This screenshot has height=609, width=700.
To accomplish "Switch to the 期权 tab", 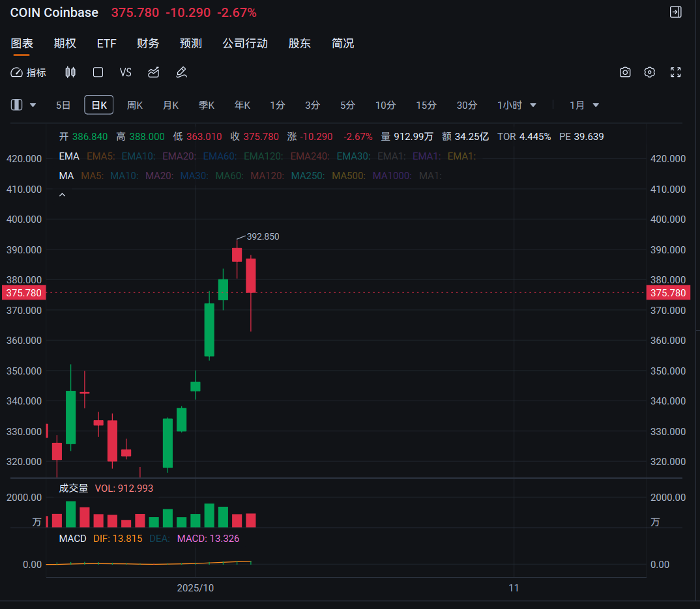I will pos(65,43).
